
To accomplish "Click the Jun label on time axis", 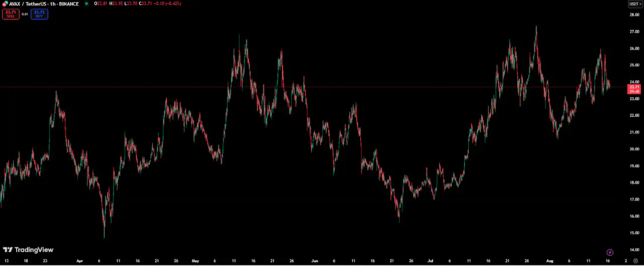I will pos(315,261).
